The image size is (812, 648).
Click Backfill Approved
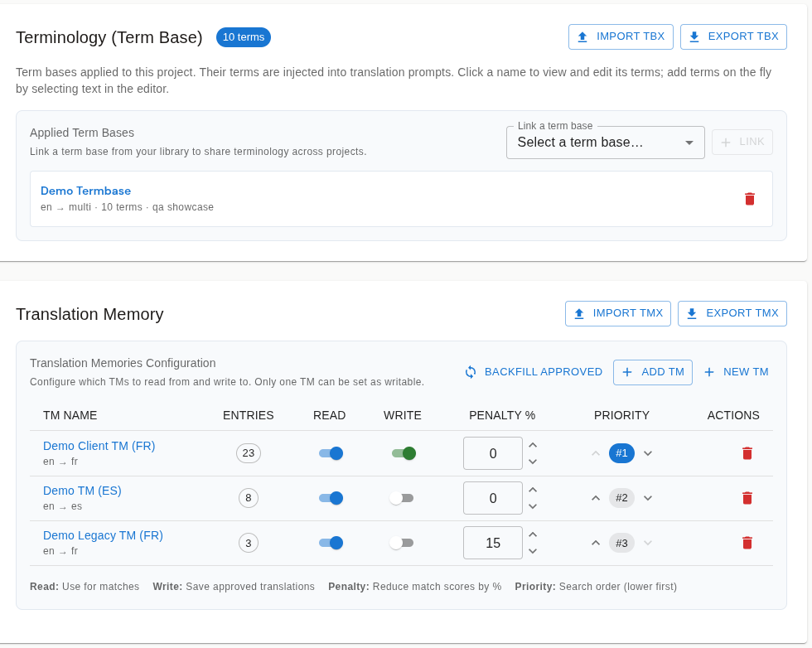click(x=534, y=372)
